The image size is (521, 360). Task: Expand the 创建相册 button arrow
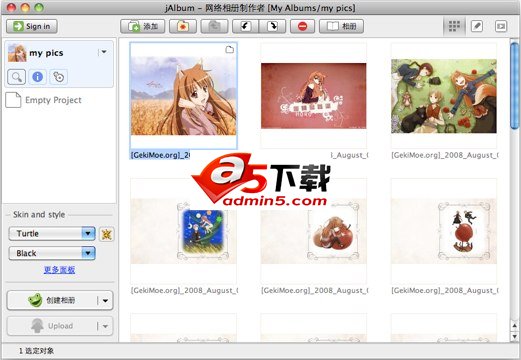click(105, 301)
